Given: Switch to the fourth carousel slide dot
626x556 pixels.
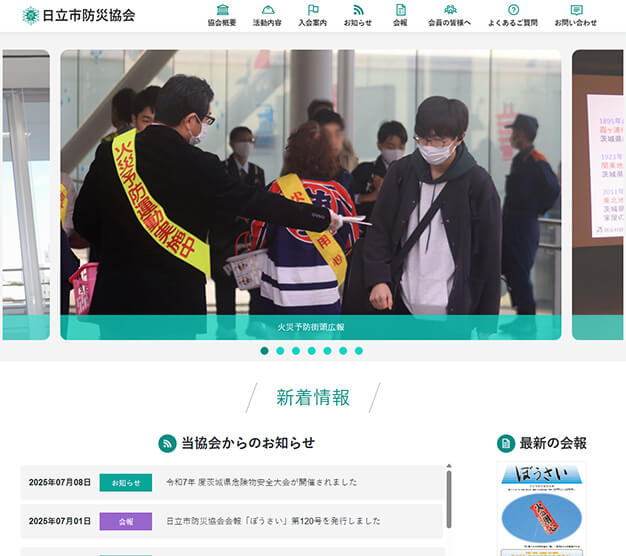Looking at the screenshot, I should 312,351.
